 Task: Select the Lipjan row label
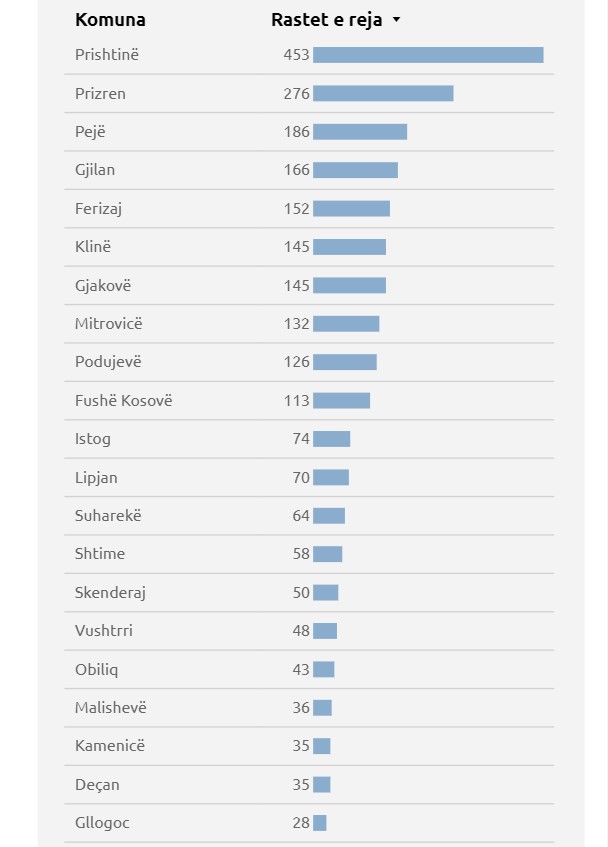96,478
